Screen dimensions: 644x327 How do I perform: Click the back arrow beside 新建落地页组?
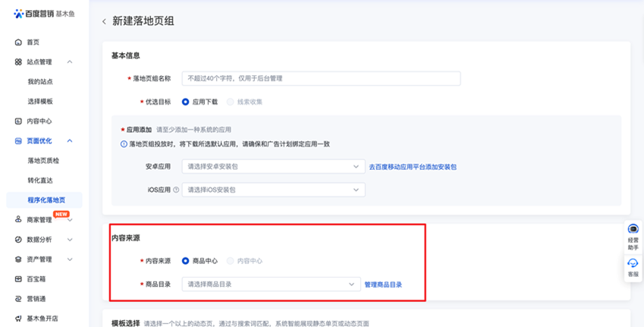click(x=105, y=21)
